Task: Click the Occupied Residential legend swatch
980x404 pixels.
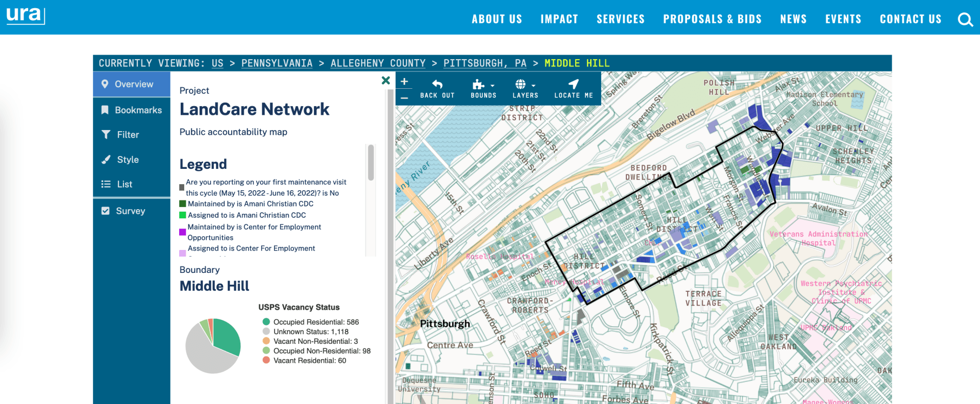Action: coord(266,322)
